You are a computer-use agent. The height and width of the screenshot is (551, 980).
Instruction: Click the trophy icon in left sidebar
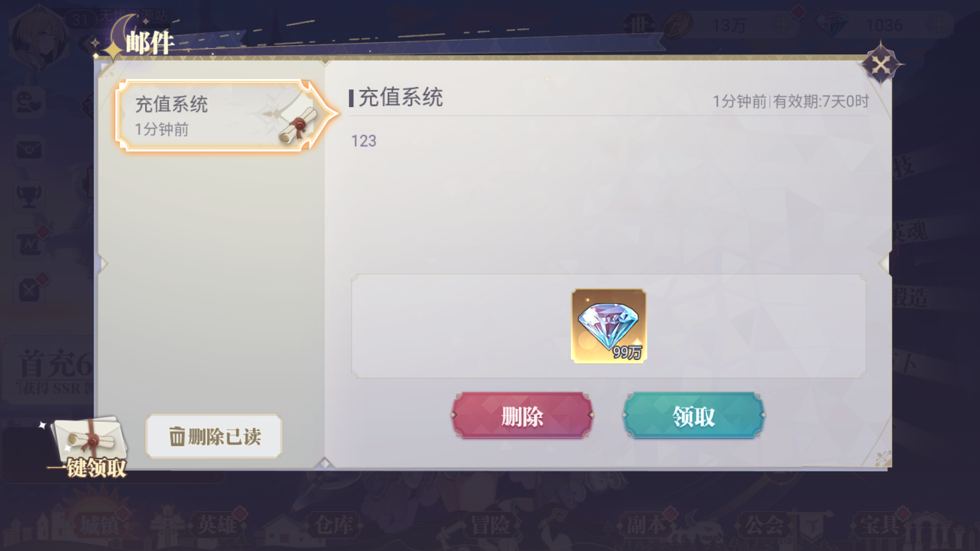pyautogui.click(x=29, y=197)
